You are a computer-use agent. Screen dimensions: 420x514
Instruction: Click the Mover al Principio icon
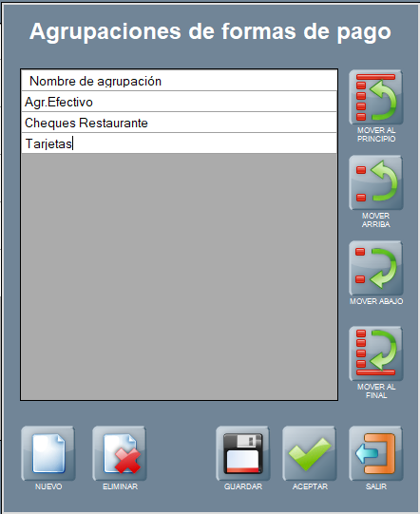click(376, 97)
